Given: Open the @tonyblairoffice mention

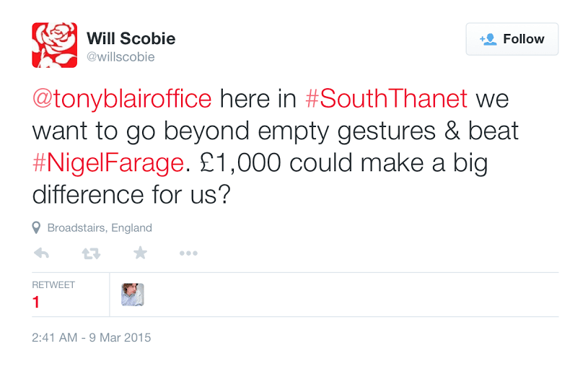Looking at the screenshot, I should [x=122, y=99].
